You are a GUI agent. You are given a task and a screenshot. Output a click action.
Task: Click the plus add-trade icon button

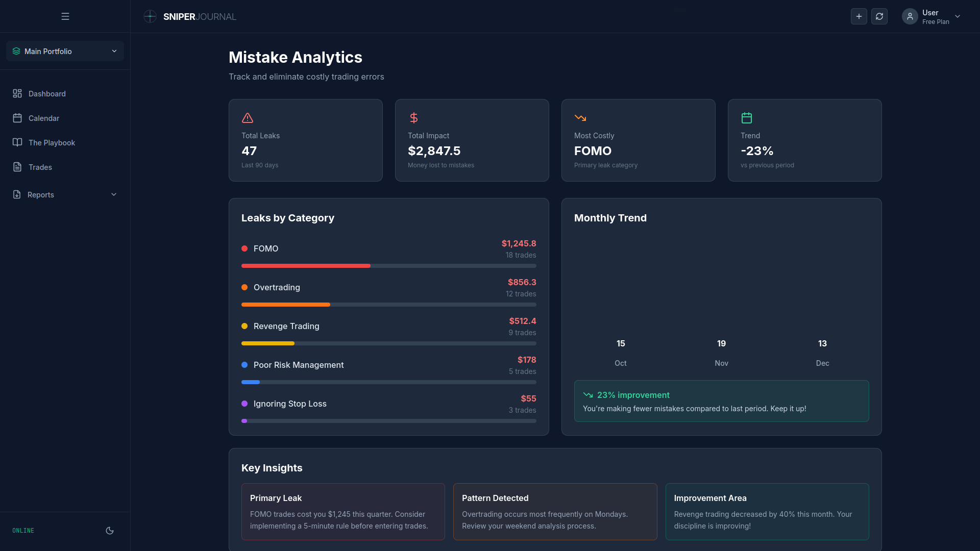(x=859, y=16)
